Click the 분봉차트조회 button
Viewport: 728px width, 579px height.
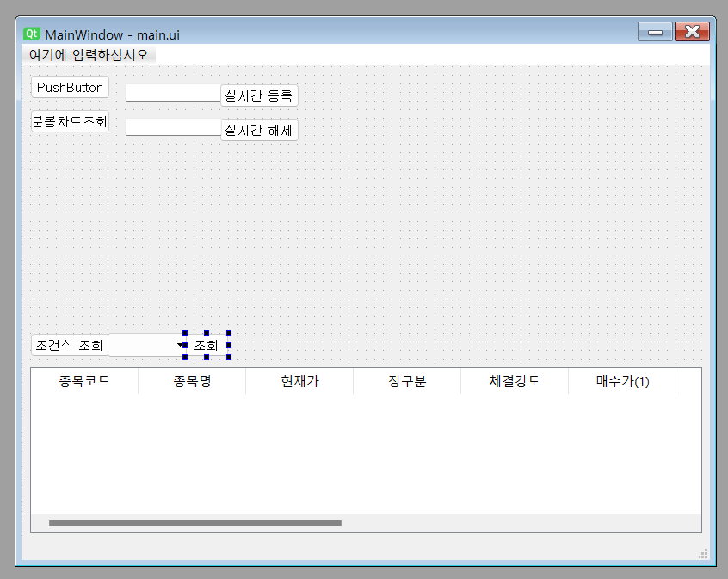click(70, 121)
